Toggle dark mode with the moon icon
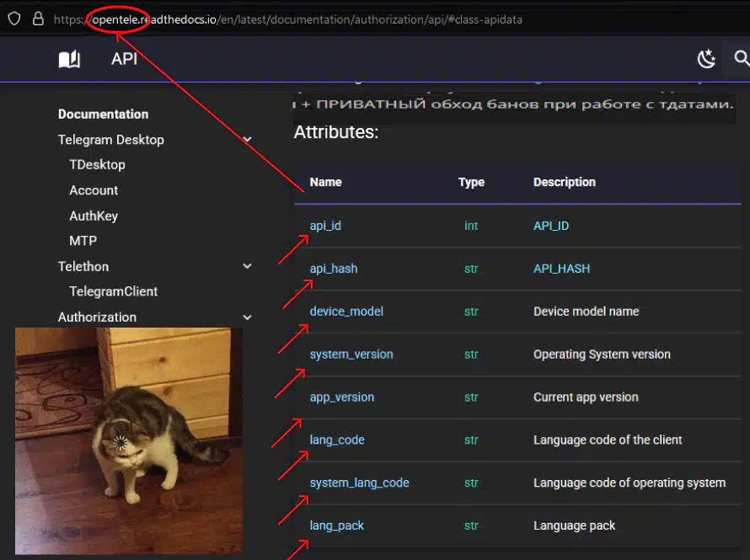The image size is (750, 560). [706, 58]
